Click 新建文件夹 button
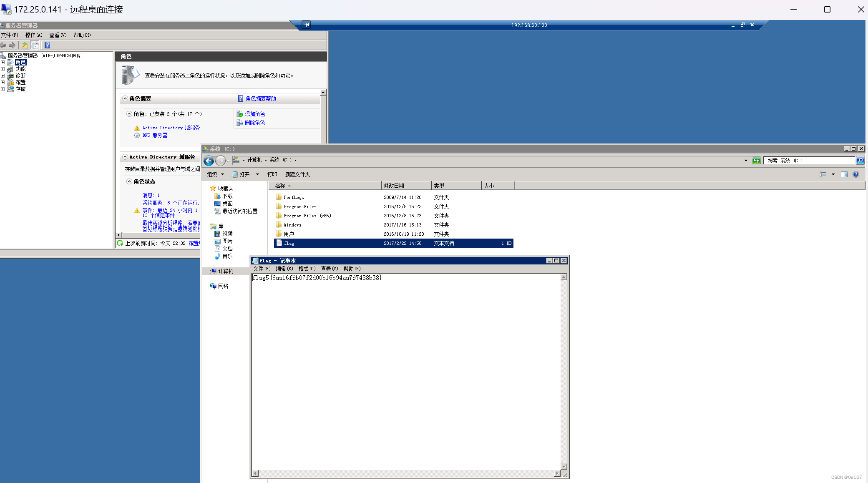868x483 pixels. pos(297,174)
